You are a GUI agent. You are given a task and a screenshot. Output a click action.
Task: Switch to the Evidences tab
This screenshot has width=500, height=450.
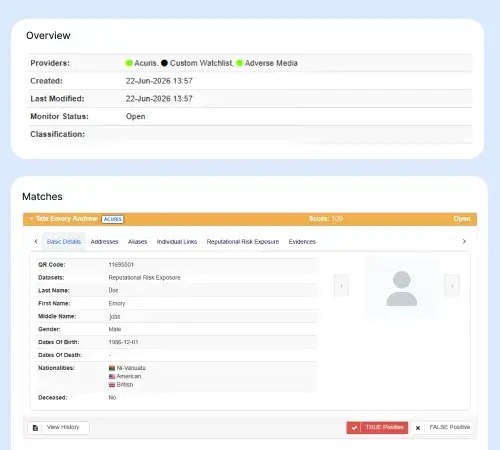click(302, 242)
